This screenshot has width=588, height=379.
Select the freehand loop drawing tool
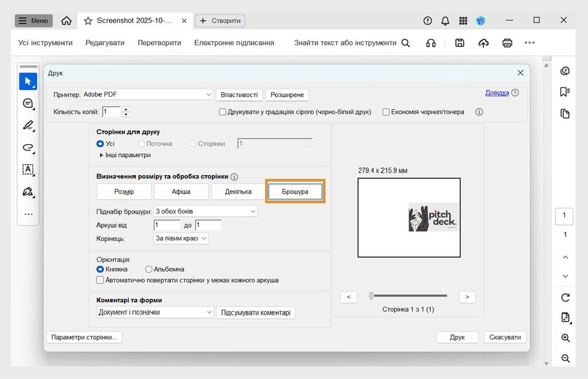[x=28, y=147]
